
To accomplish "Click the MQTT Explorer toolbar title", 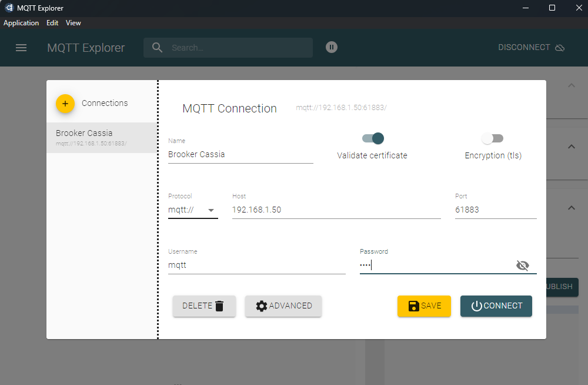I will point(86,48).
